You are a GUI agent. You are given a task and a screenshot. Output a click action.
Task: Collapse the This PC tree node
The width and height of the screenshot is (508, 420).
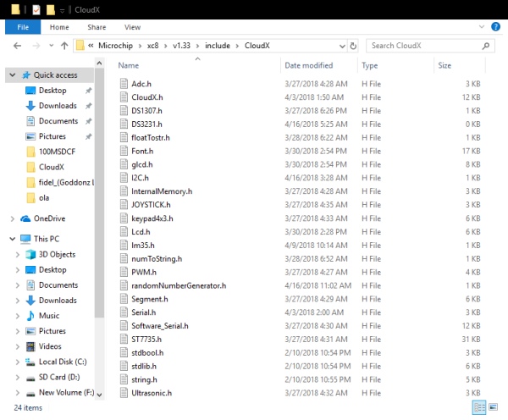(x=13, y=239)
